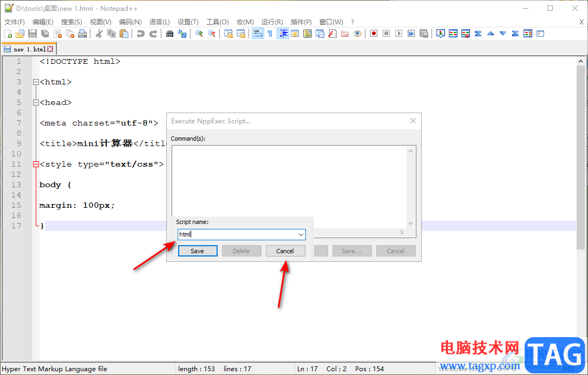The image size is (588, 375).
Task: Click inside the Command(s) text area
Action: (289, 181)
